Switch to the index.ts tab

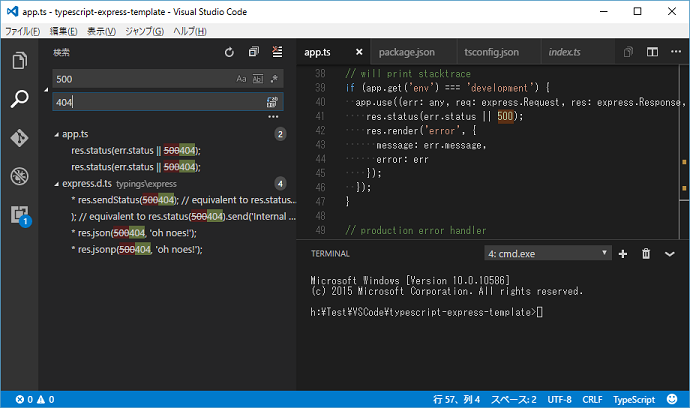click(x=565, y=52)
